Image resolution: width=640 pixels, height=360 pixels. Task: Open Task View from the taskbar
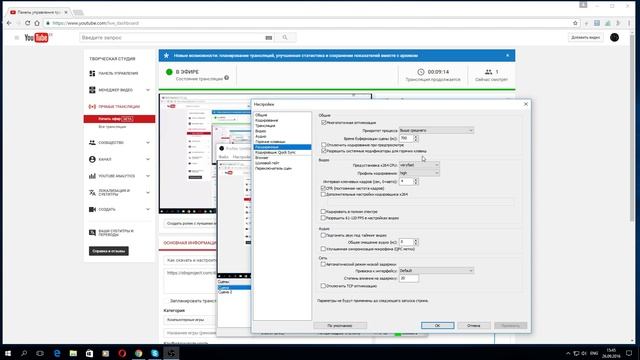40,353
